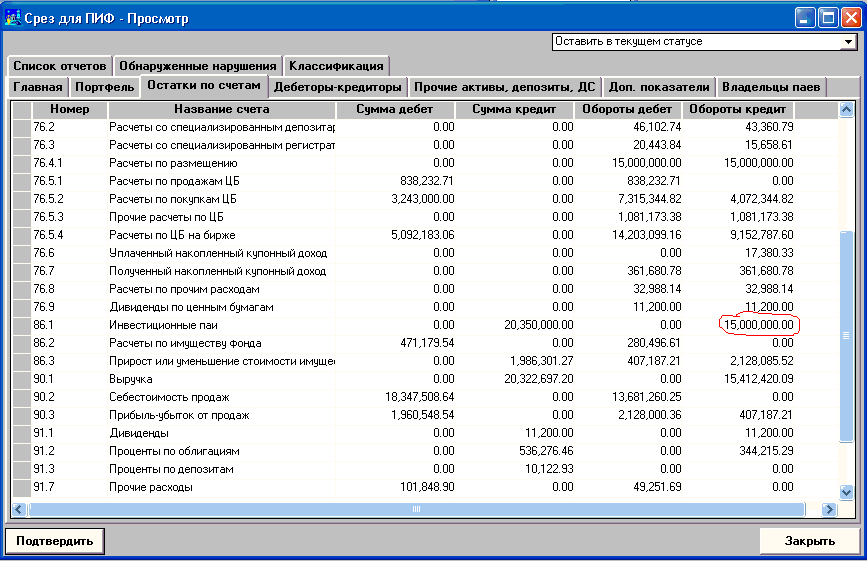The width and height of the screenshot is (867, 561).
Task: Click 'Себестоимость продаж' row name
Action: pyautogui.click(x=169, y=397)
